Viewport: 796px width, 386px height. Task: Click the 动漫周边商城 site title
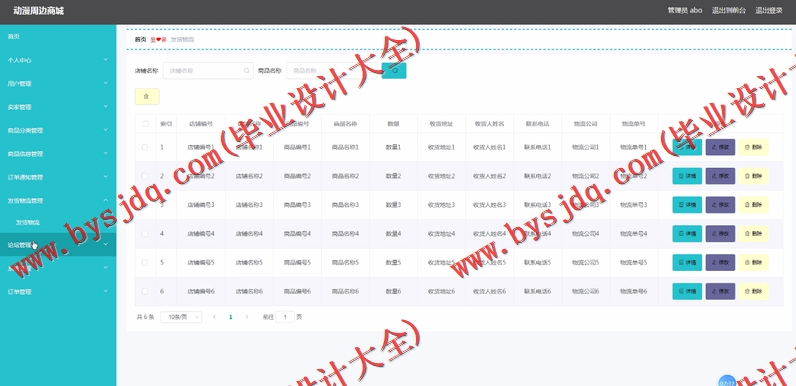coord(39,11)
